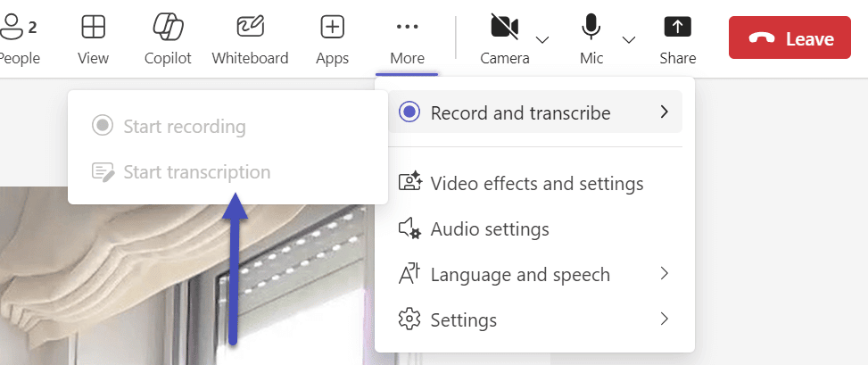The image size is (868, 365).
Task: Toggle the Mic mute button
Action: click(591, 39)
